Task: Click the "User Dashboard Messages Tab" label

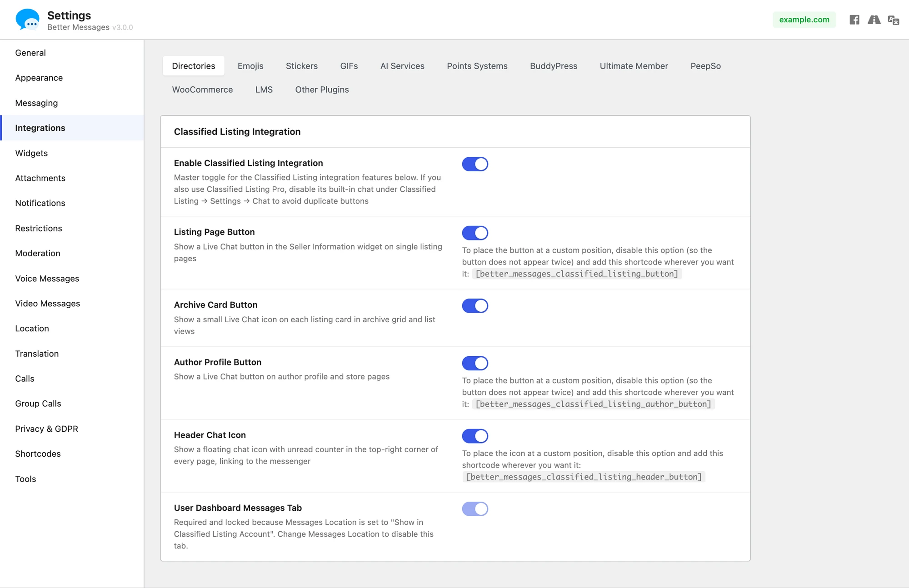Action: (x=238, y=508)
